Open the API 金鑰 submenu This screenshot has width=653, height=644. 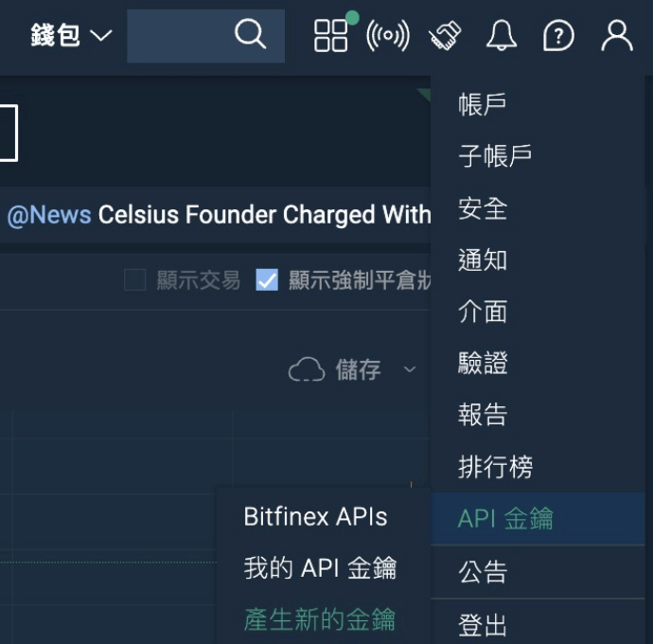coord(505,519)
